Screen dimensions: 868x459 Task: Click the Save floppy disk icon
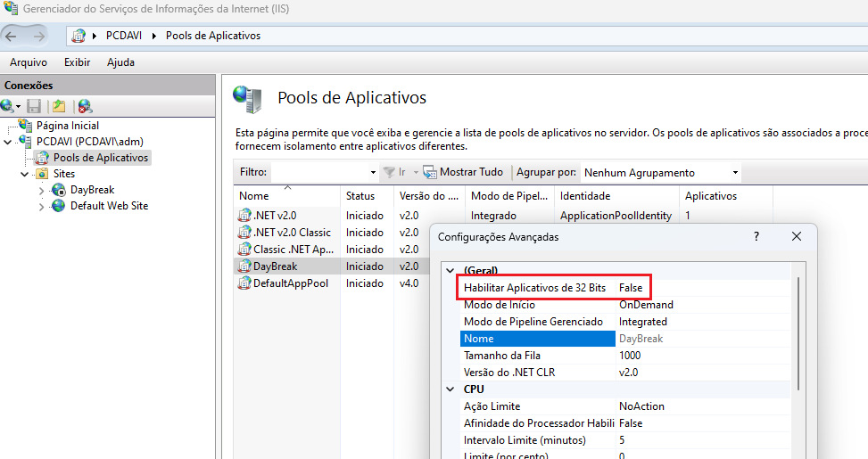pyautogui.click(x=34, y=106)
